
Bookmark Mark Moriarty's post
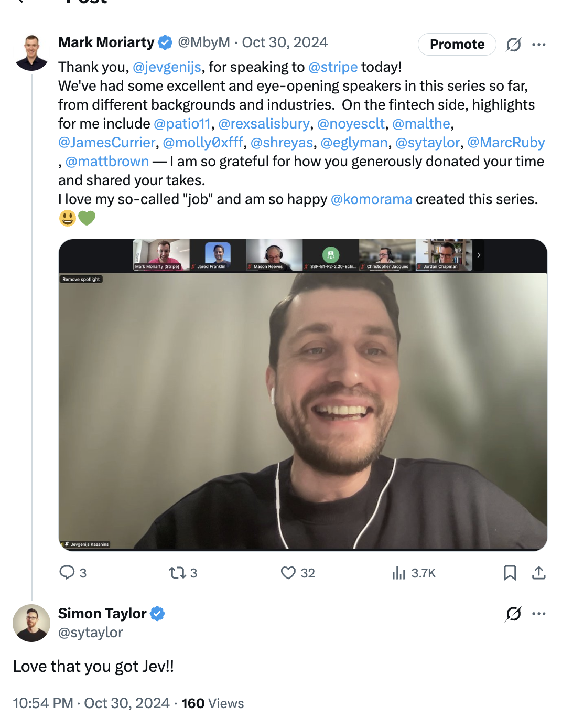(510, 572)
